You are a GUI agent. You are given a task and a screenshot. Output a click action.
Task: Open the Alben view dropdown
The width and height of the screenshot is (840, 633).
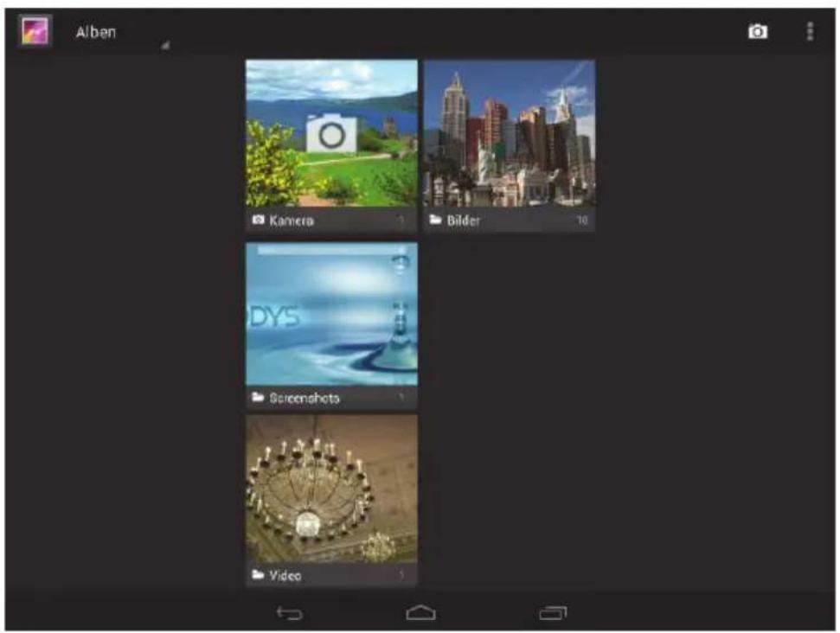[121, 33]
